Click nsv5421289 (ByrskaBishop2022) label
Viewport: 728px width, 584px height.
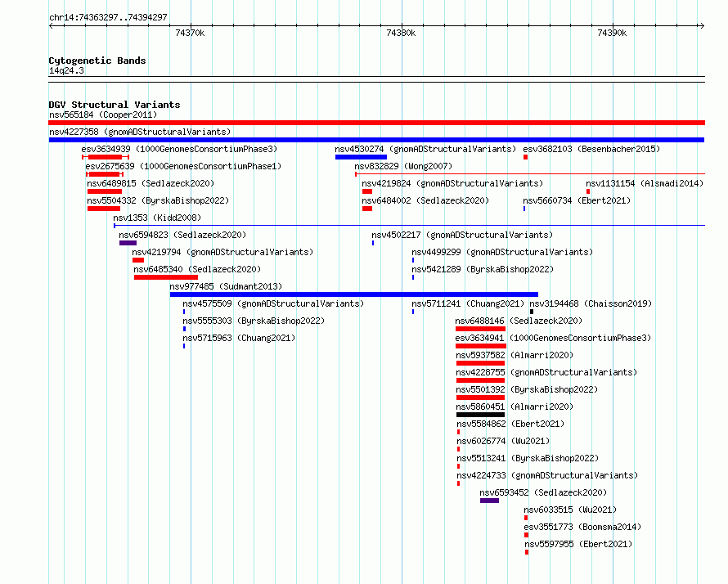pyautogui.click(x=483, y=269)
